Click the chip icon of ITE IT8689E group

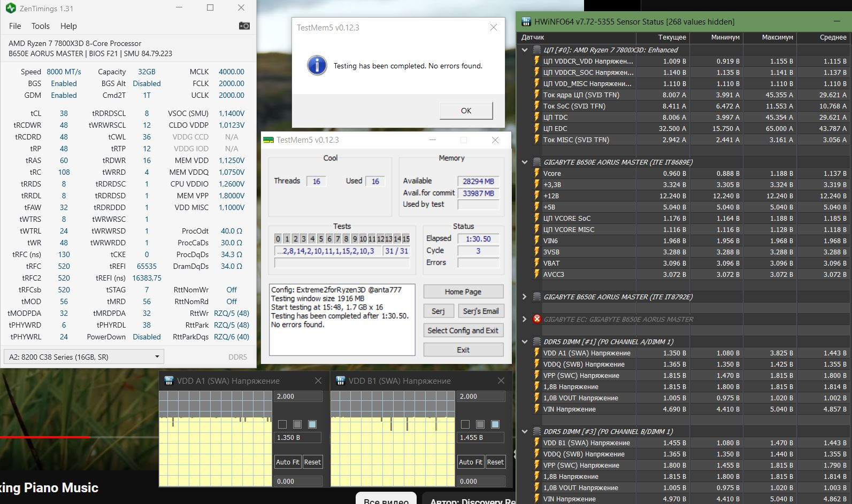coord(537,162)
